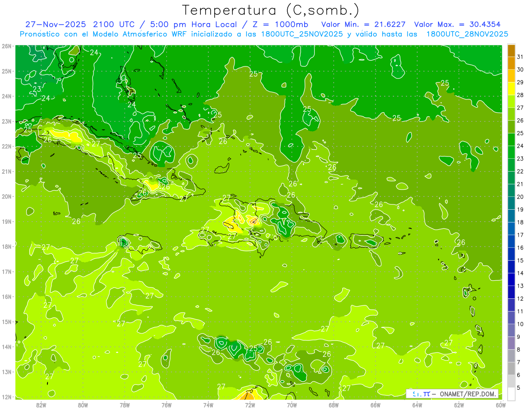The image size is (532, 411).
Task: Click the '64W' longitude axis label
Action: point(417,405)
